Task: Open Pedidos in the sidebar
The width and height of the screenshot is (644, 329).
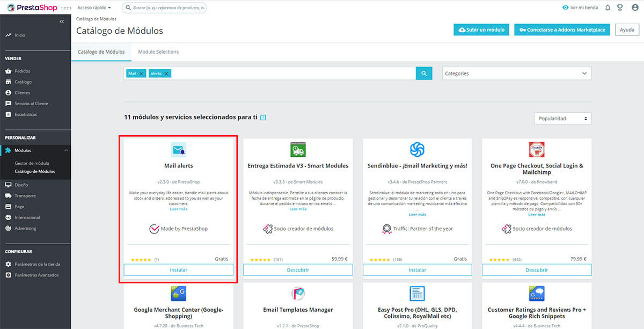Action: click(x=23, y=71)
